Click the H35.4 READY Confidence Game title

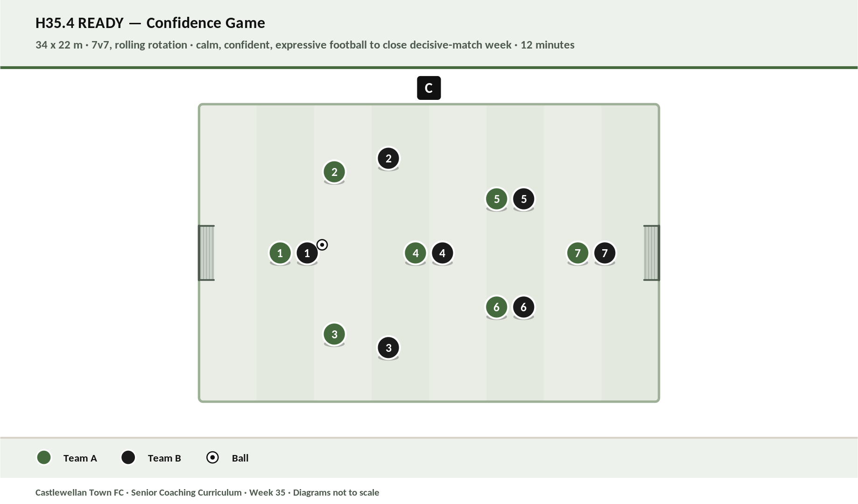coord(150,23)
